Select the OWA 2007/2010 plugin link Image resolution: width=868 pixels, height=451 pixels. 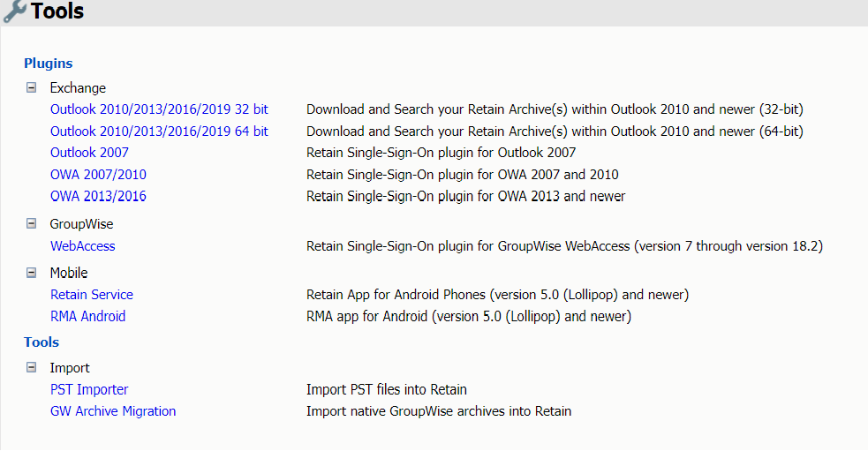point(98,175)
